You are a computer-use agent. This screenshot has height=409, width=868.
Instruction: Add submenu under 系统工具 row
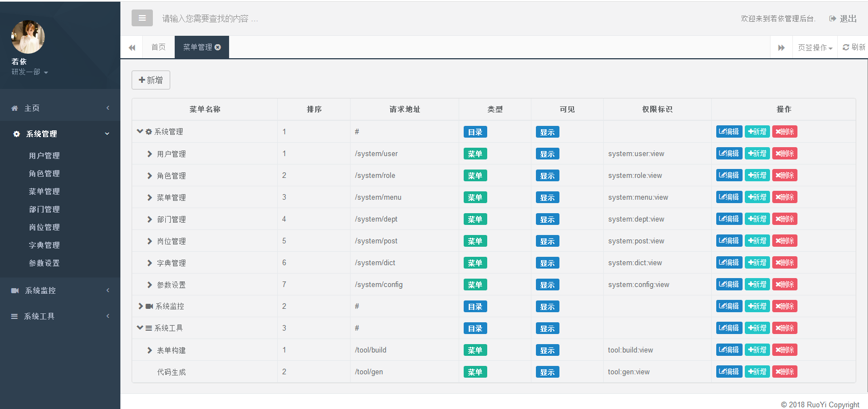(x=757, y=328)
